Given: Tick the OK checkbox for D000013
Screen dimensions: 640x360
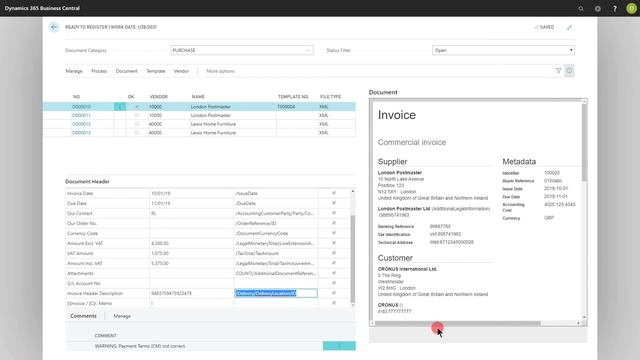Looking at the screenshot, I should click(x=137, y=133).
